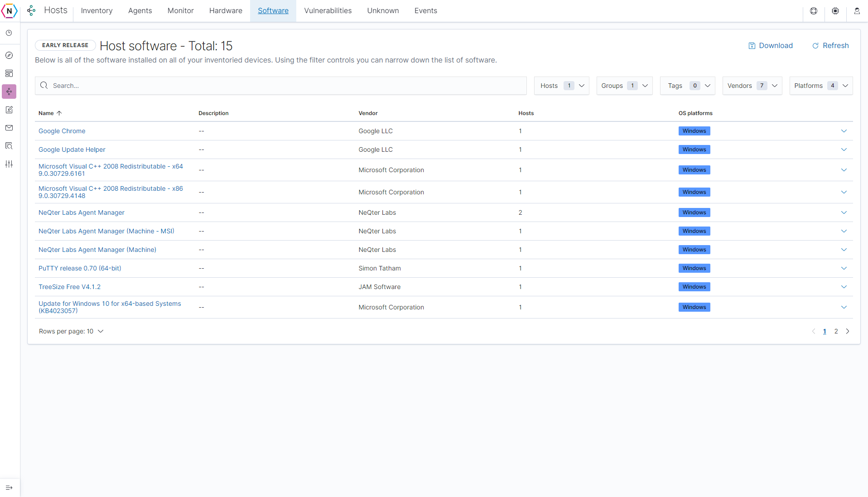Open Update for Windows 10 KB4023057 link
868x497 pixels.
coord(110,307)
